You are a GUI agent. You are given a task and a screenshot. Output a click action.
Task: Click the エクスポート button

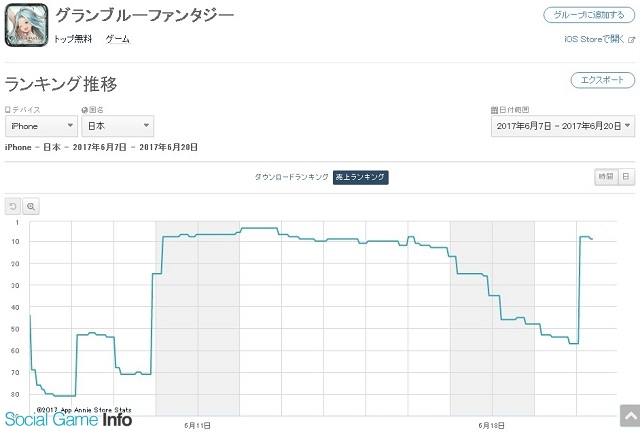602,80
